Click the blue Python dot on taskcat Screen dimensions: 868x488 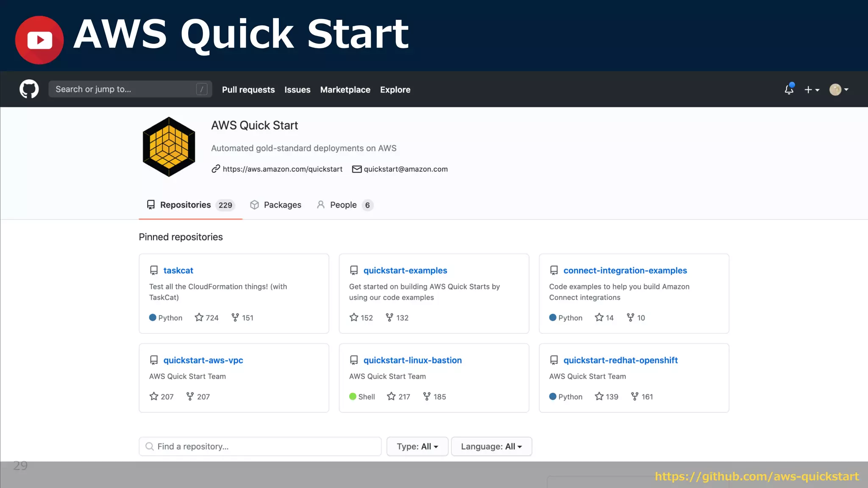(x=153, y=317)
